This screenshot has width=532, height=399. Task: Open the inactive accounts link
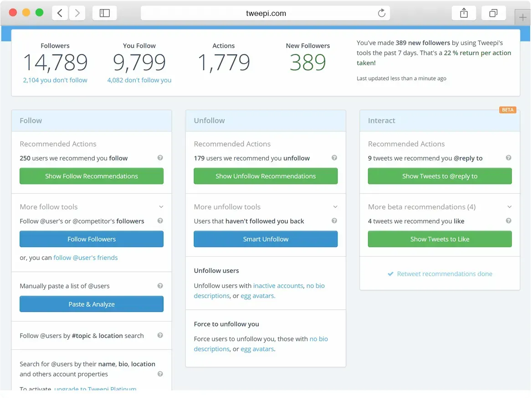(x=278, y=286)
